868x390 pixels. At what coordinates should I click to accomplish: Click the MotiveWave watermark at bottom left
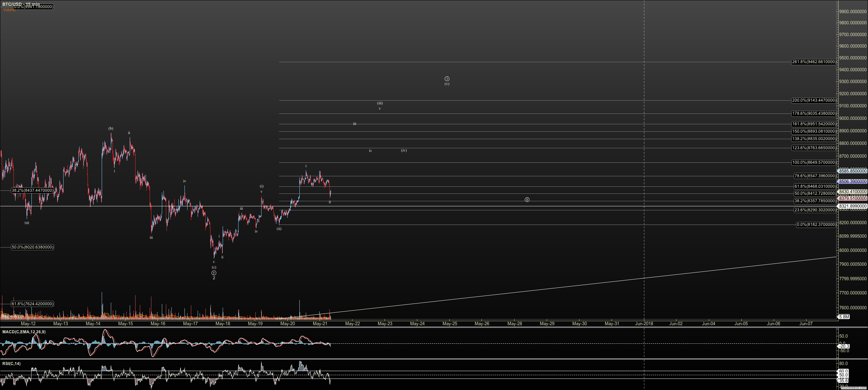click(13, 316)
